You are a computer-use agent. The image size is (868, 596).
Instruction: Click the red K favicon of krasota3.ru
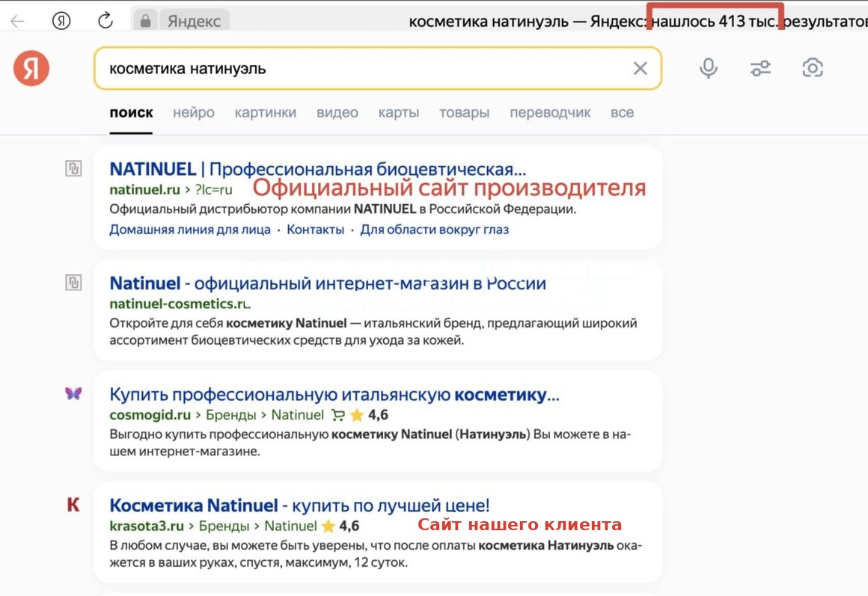(73, 505)
